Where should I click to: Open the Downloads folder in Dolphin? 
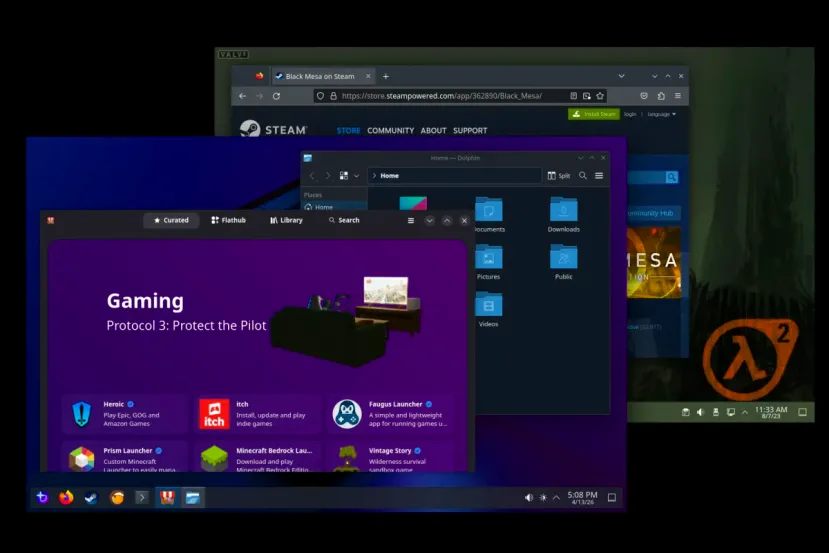564,215
